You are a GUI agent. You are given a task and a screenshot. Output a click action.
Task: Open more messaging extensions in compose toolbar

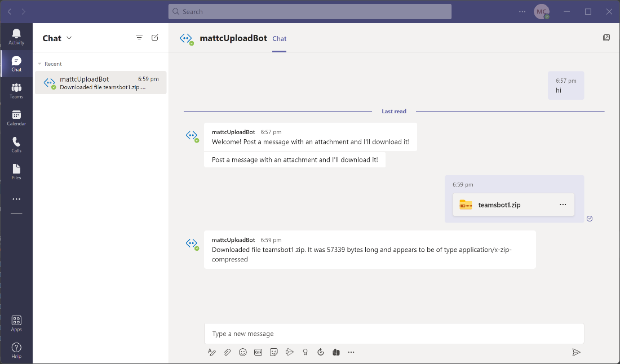[x=351, y=352]
